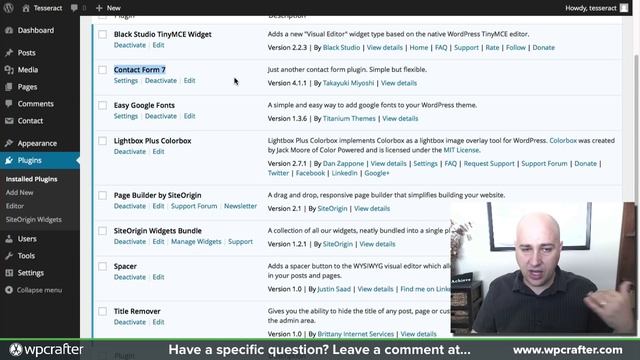Click the New plus icon
Screen dimensions: 640x360
99,8
